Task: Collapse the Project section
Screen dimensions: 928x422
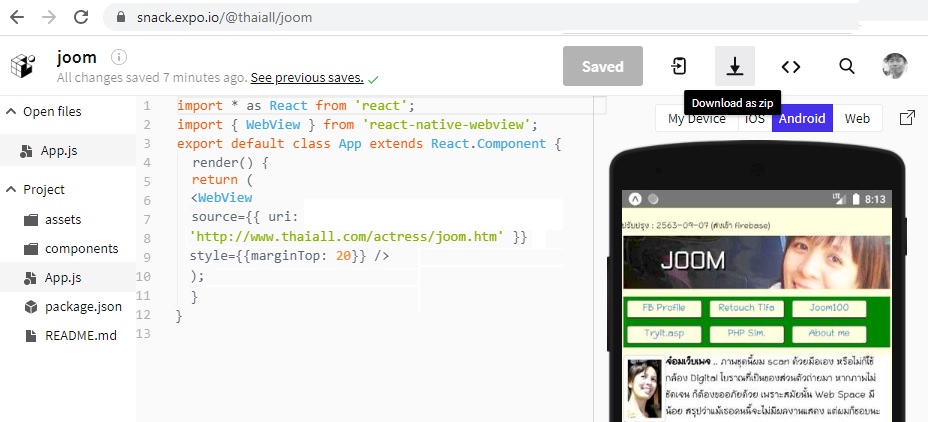Action: point(12,189)
